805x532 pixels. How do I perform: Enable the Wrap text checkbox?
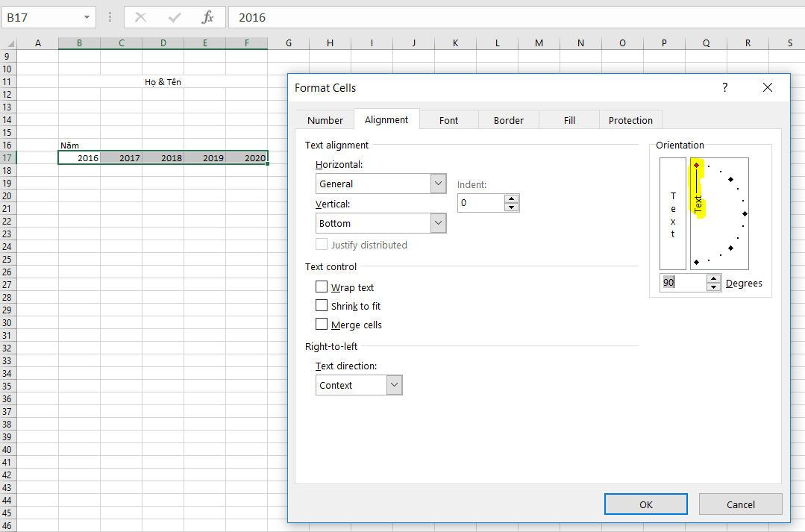[322, 287]
